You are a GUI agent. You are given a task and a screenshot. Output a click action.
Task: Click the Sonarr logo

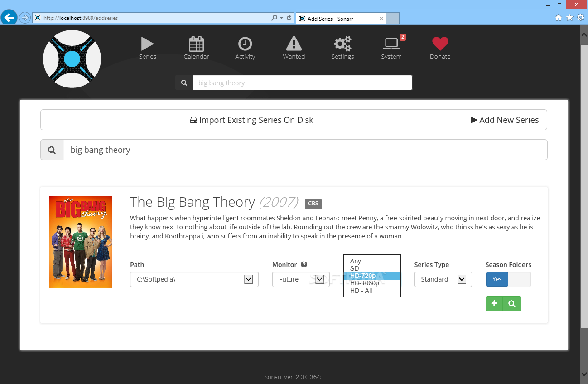pos(72,59)
